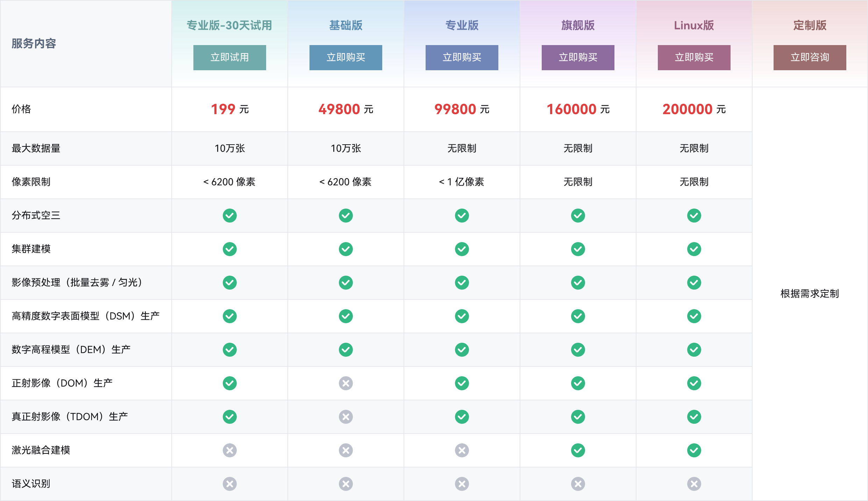868x501 pixels.
Task: Click 旗舰版 check for 影像预处理 row
Action: [x=578, y=283]
